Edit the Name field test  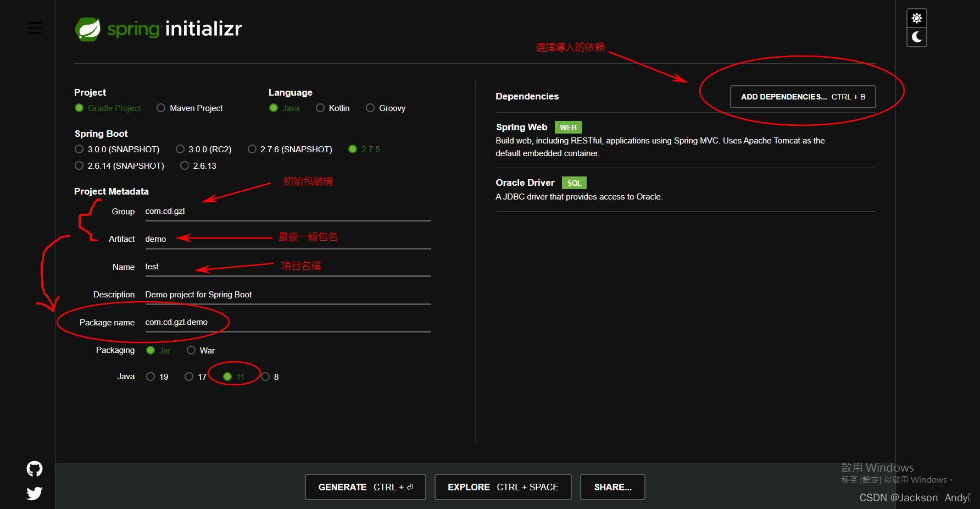point(288,267)
